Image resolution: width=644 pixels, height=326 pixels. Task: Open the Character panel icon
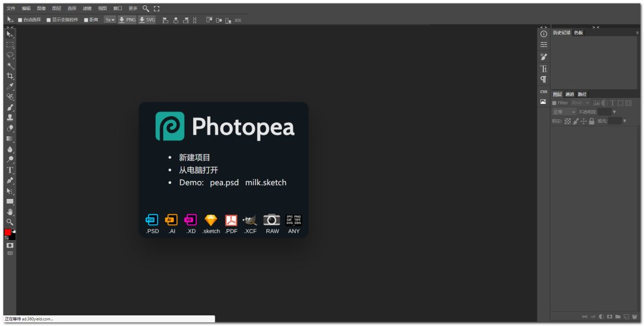coord(543,69)
